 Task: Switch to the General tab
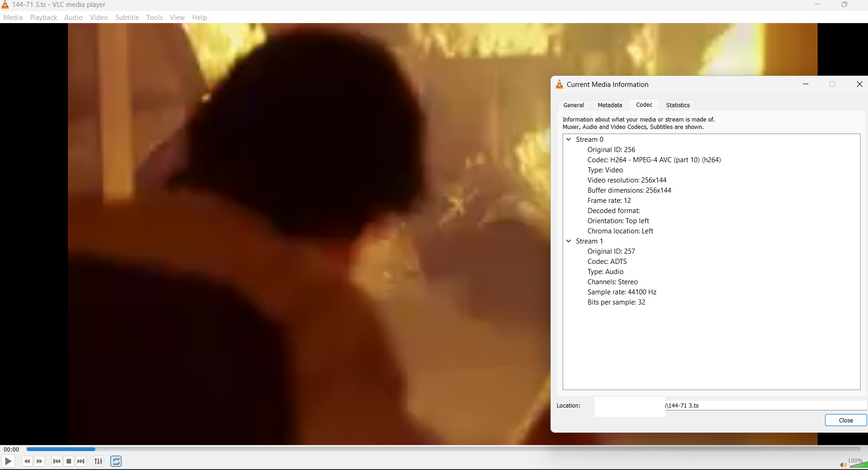574,105
